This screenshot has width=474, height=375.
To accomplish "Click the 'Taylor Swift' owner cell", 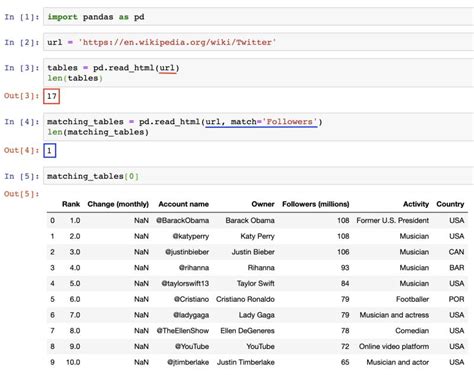I will point(256,283).
